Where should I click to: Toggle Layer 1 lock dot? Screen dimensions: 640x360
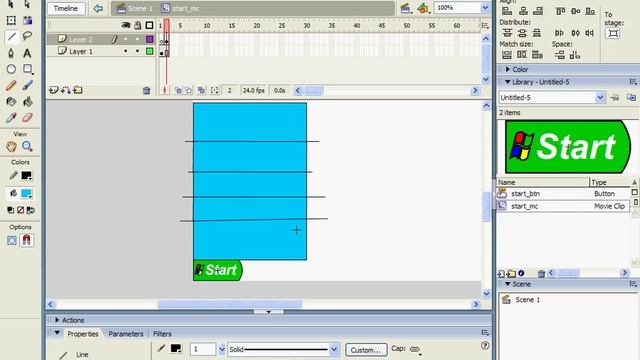click(x=138, y=51)
